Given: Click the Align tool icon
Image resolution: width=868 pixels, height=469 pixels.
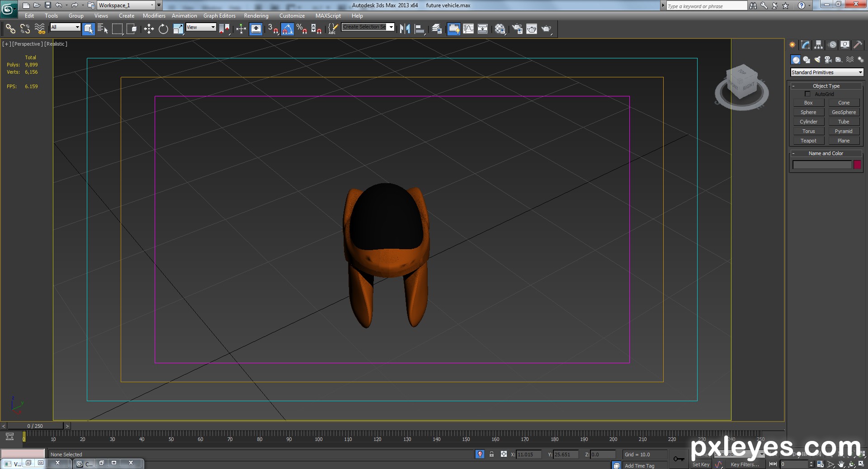Looking at the screenshot, I should tap(420, 29).
